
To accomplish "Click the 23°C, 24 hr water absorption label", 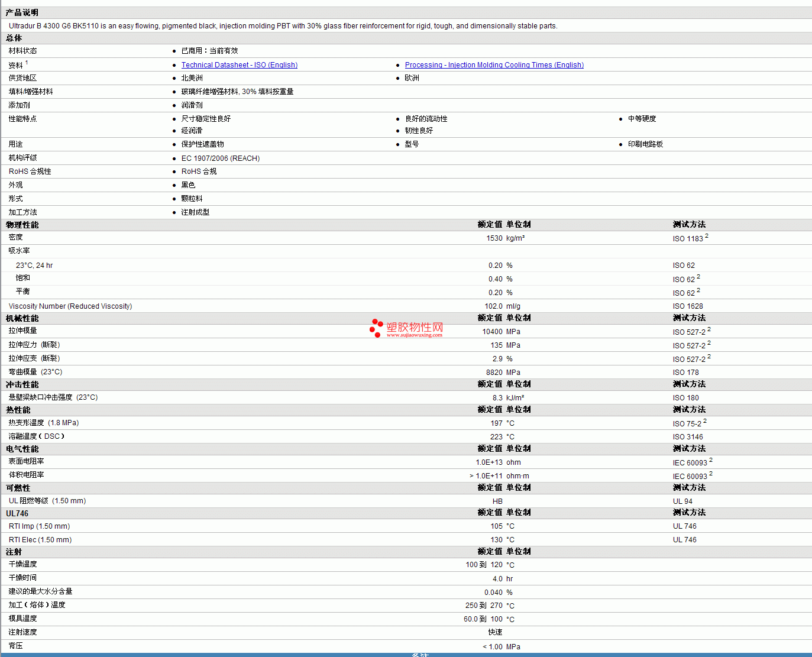I will (34, 266).
